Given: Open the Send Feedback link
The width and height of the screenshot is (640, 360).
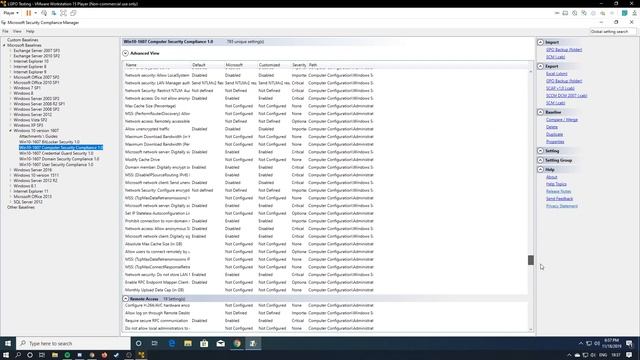Looking at the screenshot, I should (x=559, y=199).
